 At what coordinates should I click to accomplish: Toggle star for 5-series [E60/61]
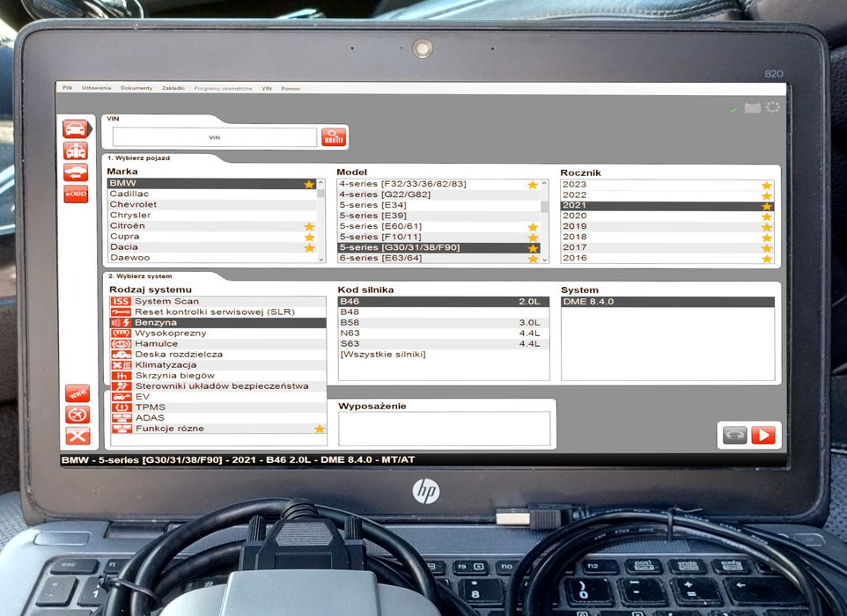(534, 227)
